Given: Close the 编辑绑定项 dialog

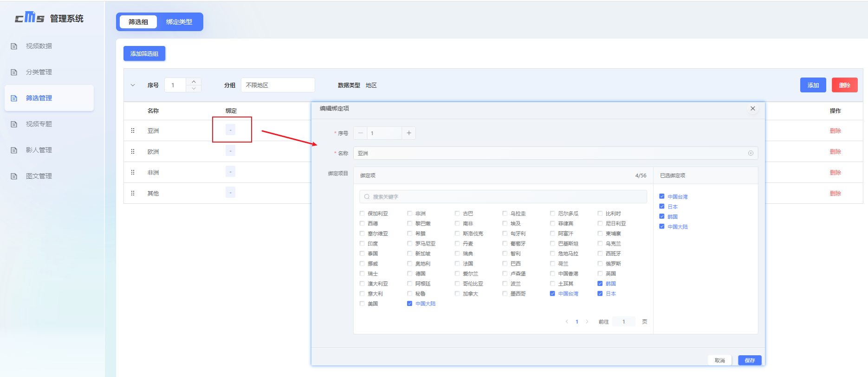Looking at the screenshot, I should 752,108.
